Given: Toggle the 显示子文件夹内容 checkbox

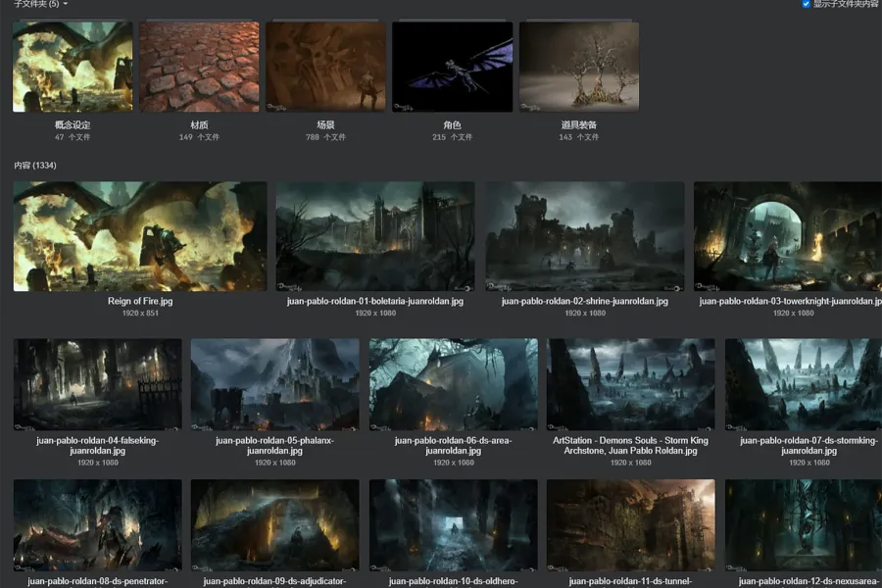Looking at the screenshot, I should (x=807, y=4).
